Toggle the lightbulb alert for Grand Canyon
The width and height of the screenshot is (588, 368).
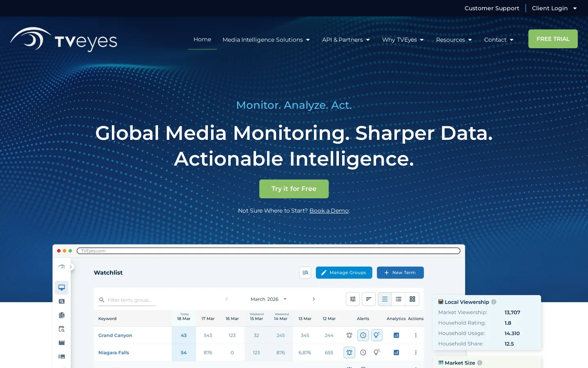(x=377, y=335)
